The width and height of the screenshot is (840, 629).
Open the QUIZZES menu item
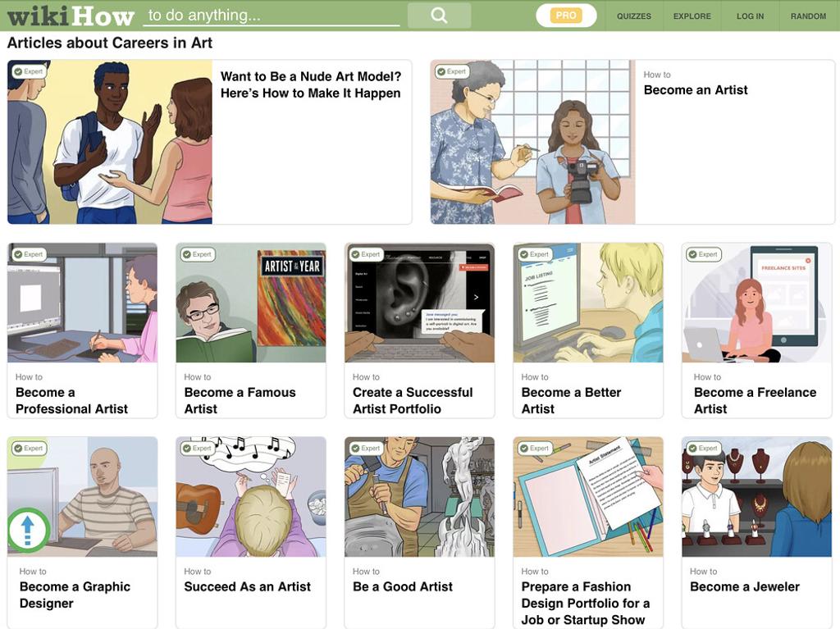point(634,16)
